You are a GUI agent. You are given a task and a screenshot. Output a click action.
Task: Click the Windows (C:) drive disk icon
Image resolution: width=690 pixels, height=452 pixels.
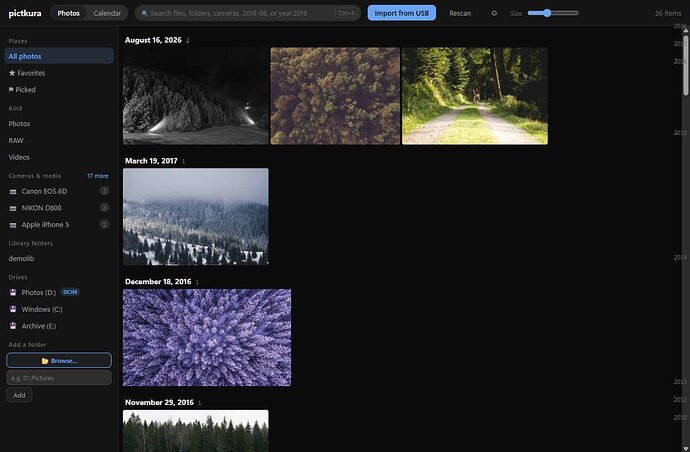13,309
